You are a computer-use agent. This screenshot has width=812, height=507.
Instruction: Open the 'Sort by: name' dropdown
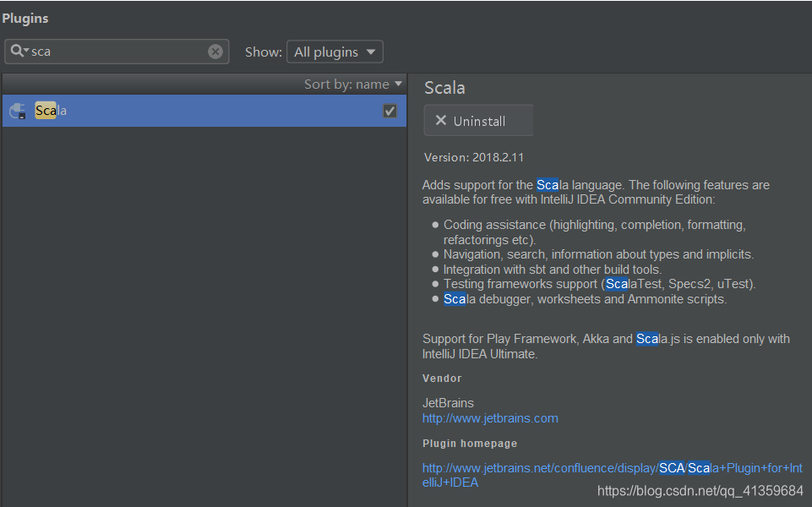coord(352,84)
